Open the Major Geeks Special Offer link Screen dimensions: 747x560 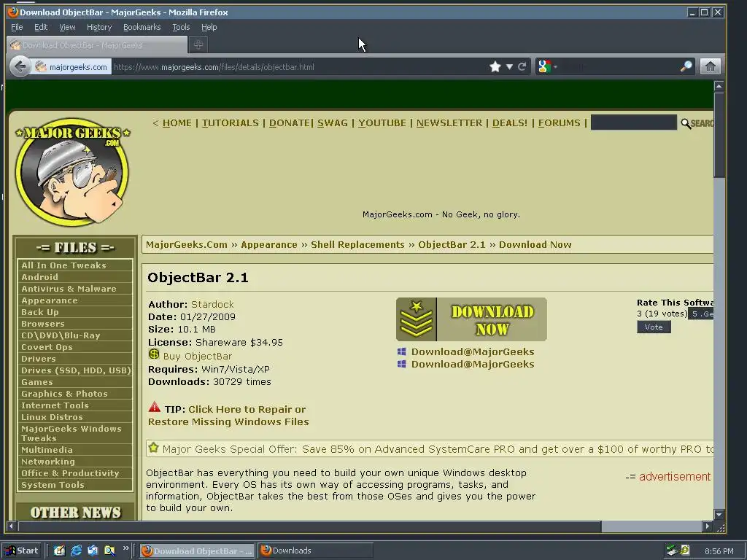click(438, 449)
